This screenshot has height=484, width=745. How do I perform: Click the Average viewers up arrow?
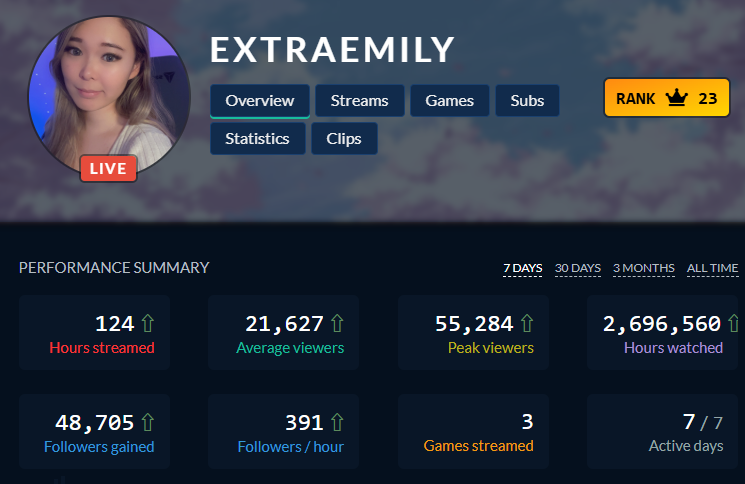point(337,323)
